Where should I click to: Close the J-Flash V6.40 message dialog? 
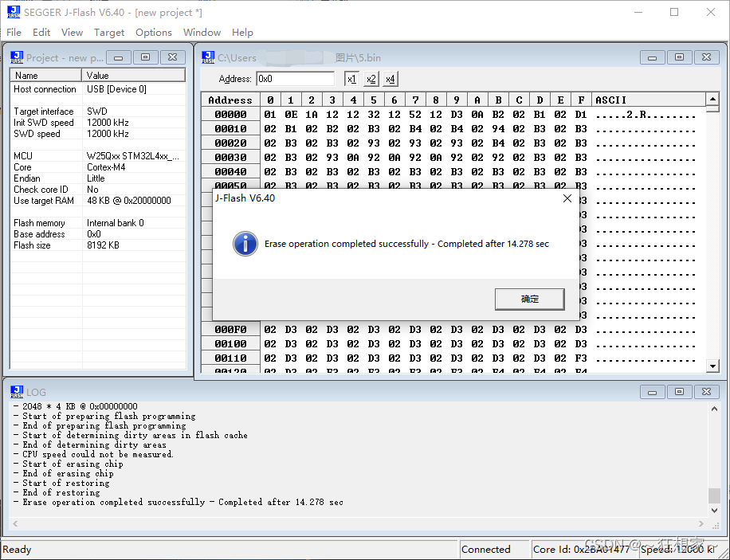(x=567, y=198)
